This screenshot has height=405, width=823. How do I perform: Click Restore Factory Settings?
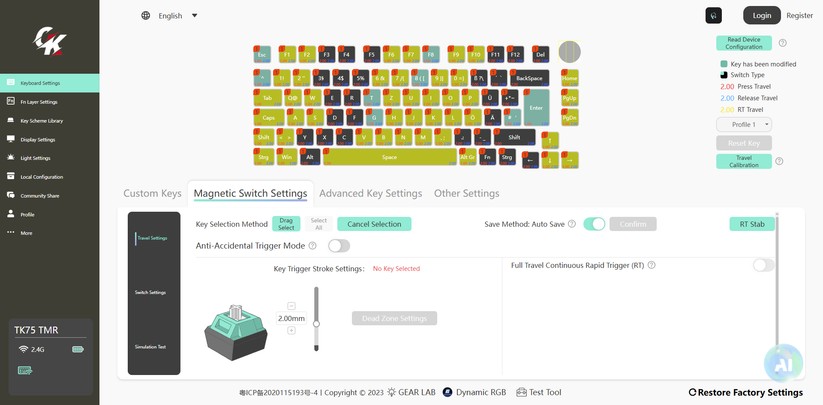pyautogui.click(x=745, y=392)
